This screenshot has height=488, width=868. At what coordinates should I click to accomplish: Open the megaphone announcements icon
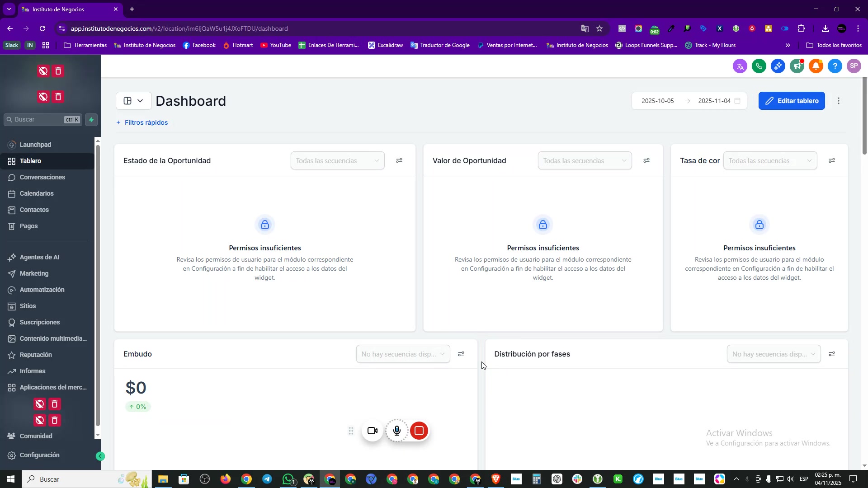pyautogui.click(x=797, y=66)
